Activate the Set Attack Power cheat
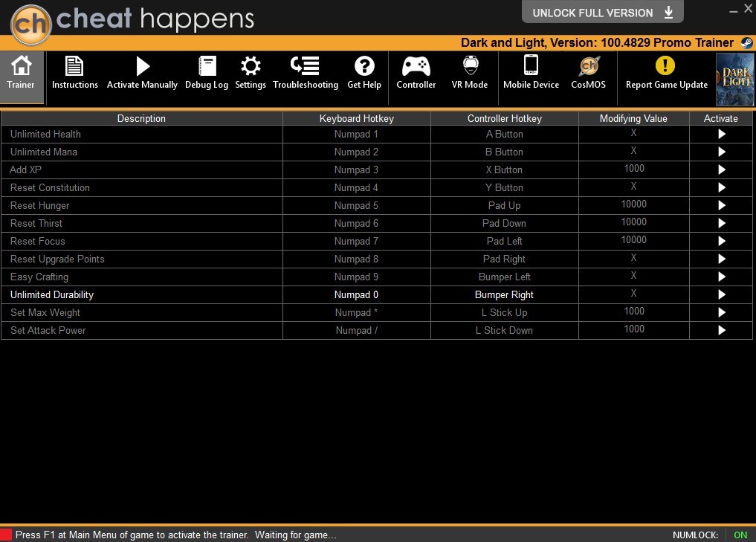 [721, 330]
